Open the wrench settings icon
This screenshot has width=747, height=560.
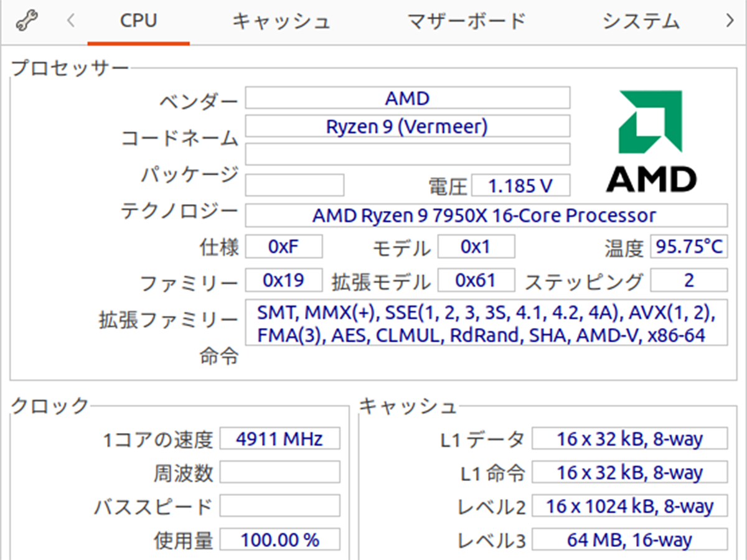tap(26, 22)
